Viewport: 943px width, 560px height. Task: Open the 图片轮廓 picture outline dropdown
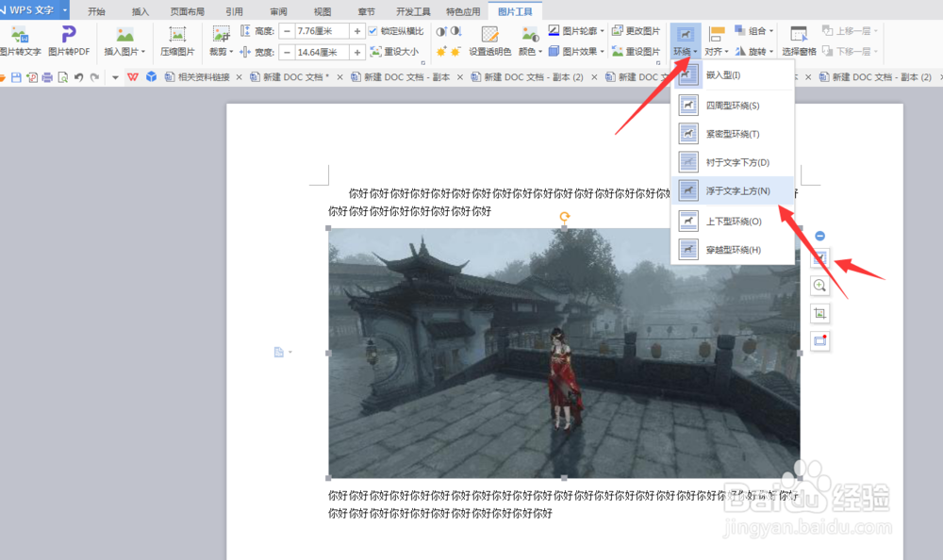[575, 31]
